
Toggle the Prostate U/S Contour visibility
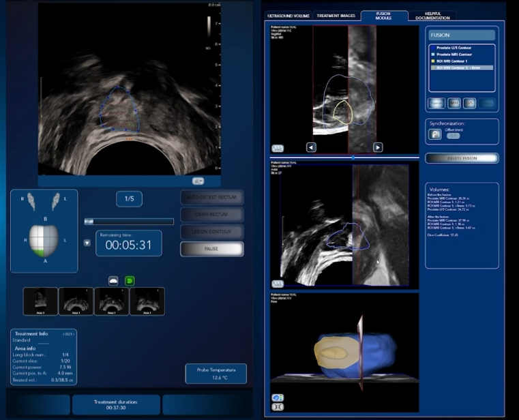(x=432, y=47)
